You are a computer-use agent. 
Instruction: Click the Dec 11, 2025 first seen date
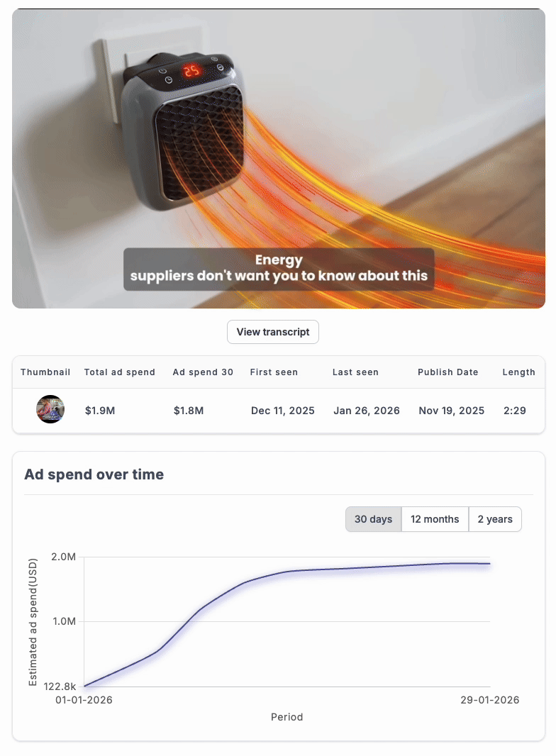click(x=282, y=411)
